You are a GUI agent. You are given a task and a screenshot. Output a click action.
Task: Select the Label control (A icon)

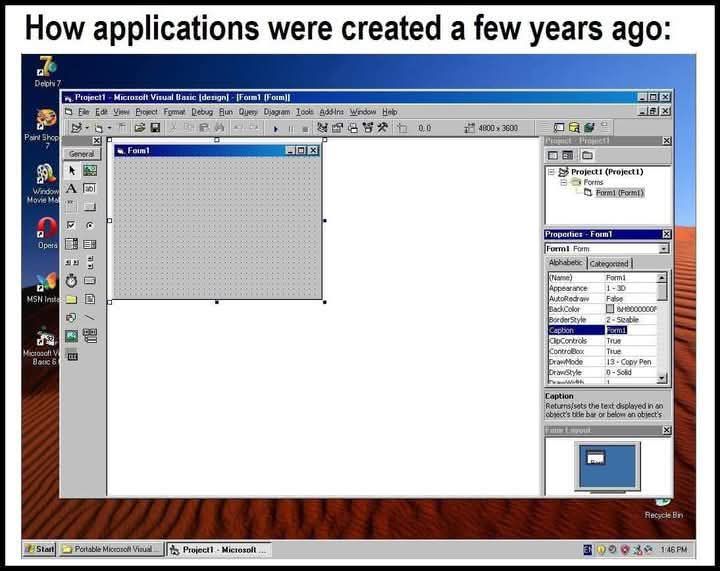tap(72, 189)
